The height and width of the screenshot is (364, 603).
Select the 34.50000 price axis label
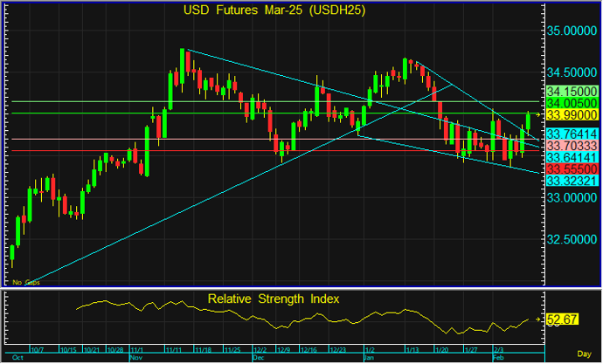click(572, 72)
